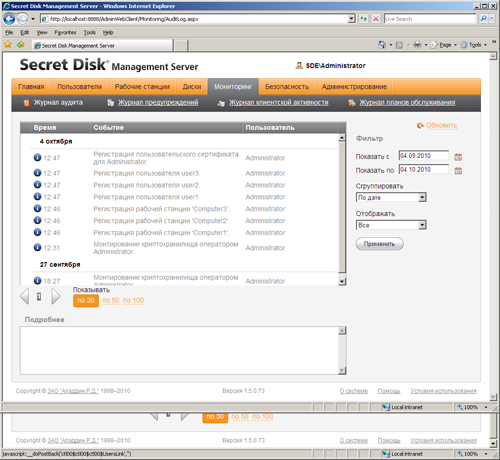Click the user icon beside SDE\Administrator
500x460 pixels.
(x=299, y=66)
